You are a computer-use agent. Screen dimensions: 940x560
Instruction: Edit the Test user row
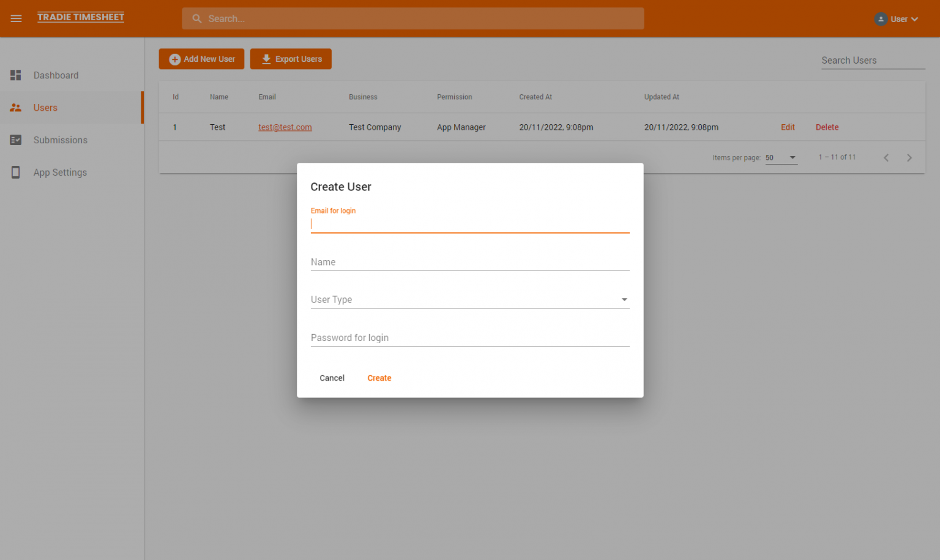pyautogui.click(x=788, y=127)
